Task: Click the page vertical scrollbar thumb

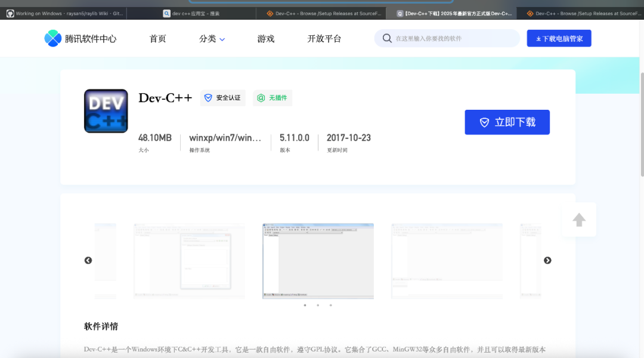Action: tap(642, 125)
